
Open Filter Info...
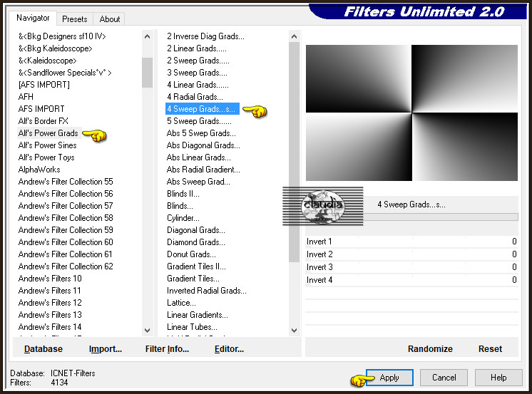click(167, 349)
